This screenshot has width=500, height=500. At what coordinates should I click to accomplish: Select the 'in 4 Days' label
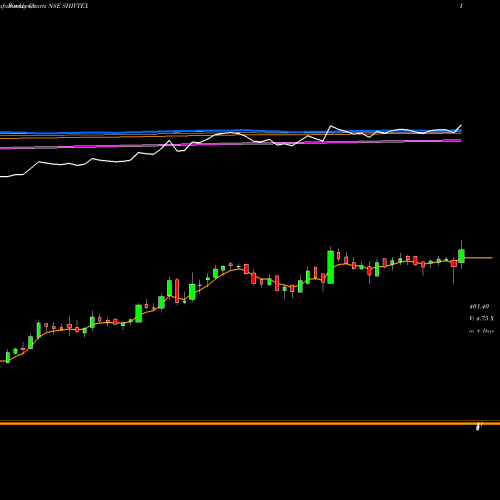[x=481, y=331]
